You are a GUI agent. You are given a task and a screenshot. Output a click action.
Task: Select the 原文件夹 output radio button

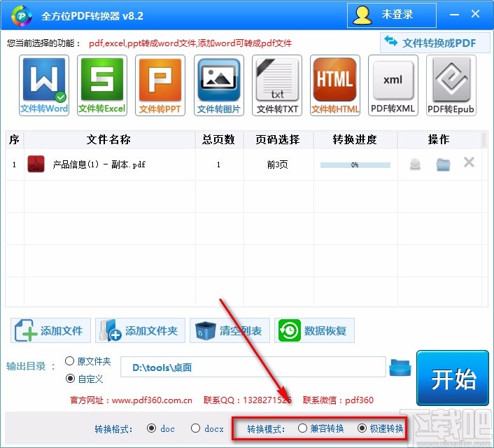click(x=70, y=361)
